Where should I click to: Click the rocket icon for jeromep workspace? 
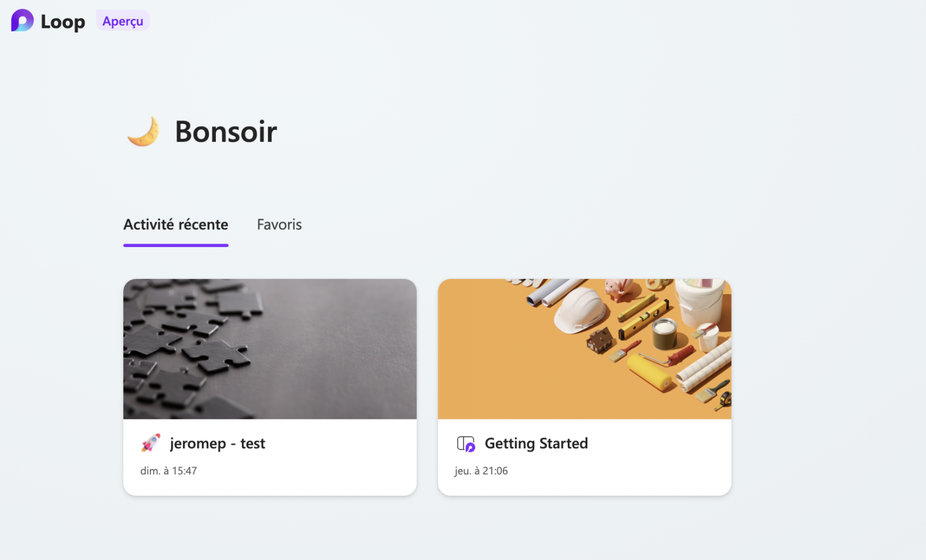point(150,443)
